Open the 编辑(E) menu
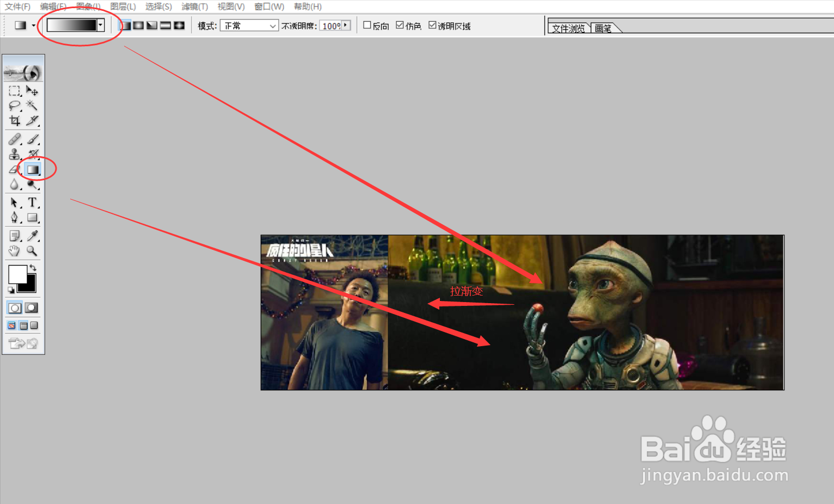The width and height of the screenshot is (834, 504). pyautogui.click(x=53, y=7)
